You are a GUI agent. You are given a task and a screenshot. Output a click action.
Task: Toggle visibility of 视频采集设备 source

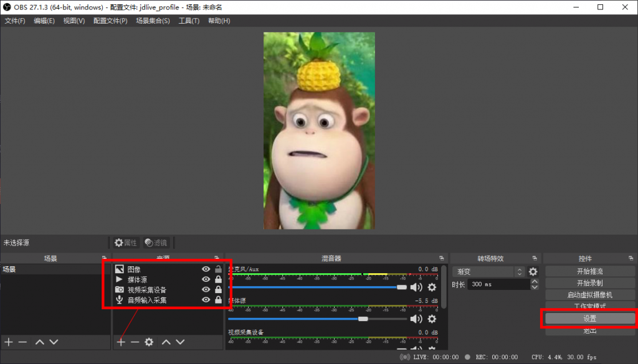(206, 289)
